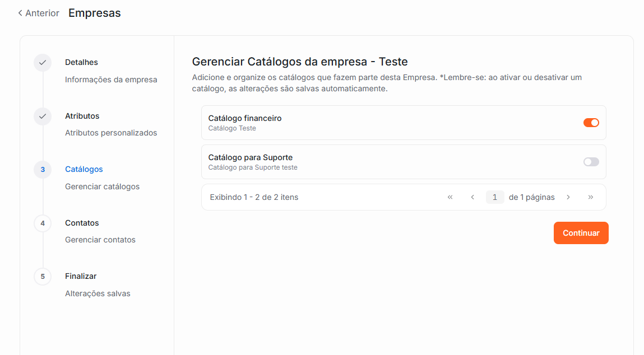Select step 3 circle for Catálogos
This screenshot has height=355, width=644.
coord(42,170)
